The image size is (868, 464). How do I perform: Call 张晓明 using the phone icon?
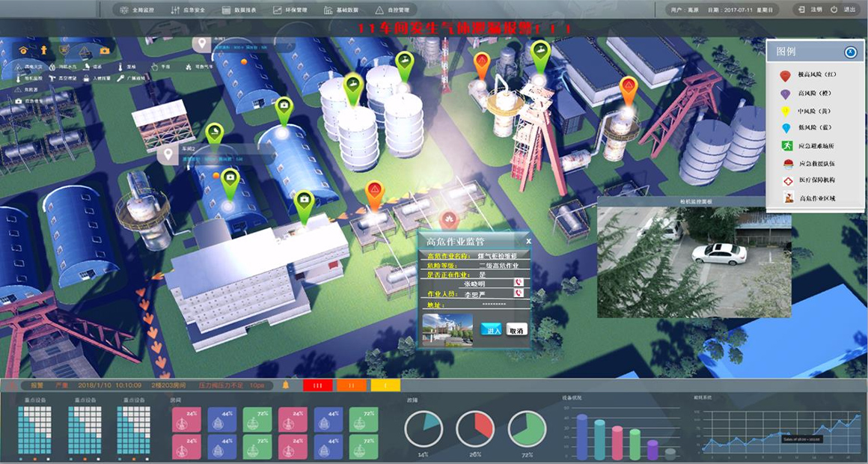[x=518, y=283]
